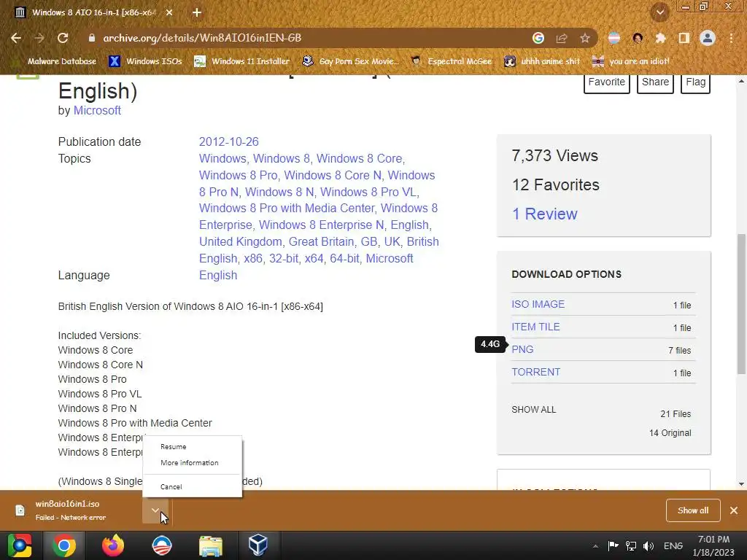
Task: Click the Flag button
Action: tap(695, 83)
